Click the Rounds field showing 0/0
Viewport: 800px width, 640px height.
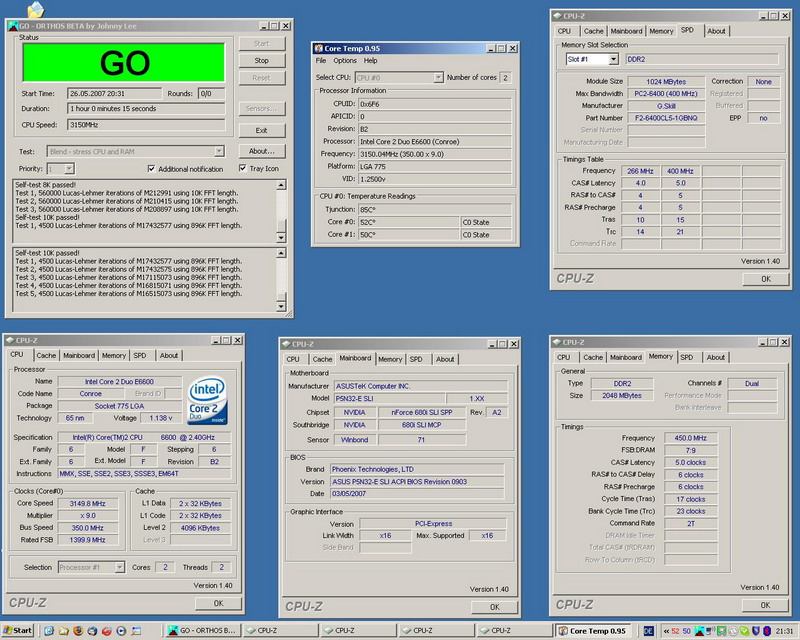[x=212, y=93]
